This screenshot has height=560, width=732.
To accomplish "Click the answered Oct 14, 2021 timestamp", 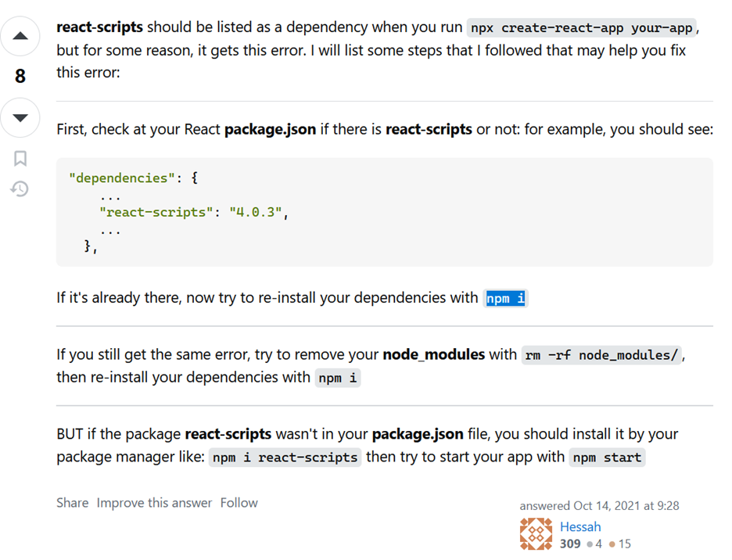I will tap(599, 506).
